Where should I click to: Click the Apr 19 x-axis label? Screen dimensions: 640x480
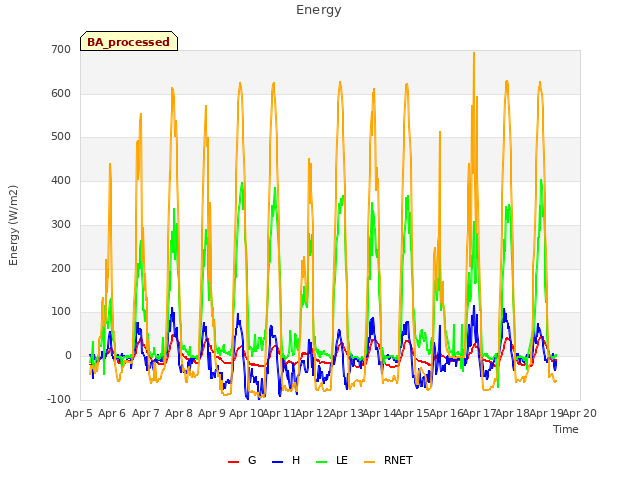click(546, 413)
